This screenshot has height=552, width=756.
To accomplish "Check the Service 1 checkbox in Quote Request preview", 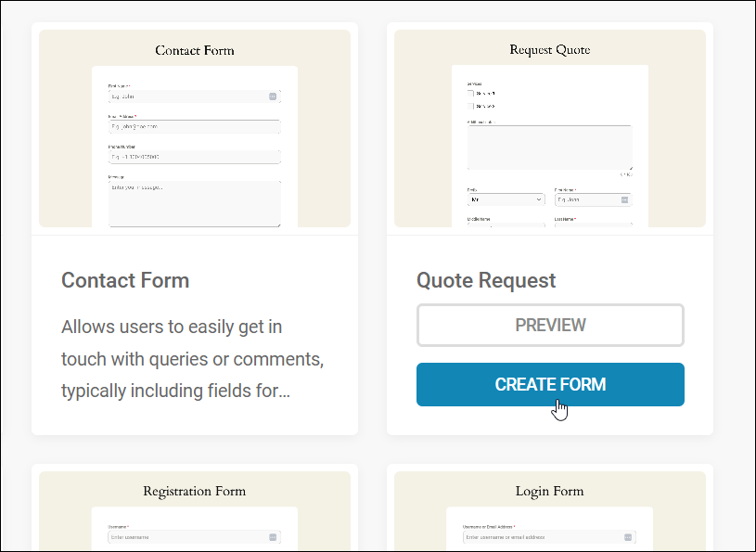I will point(470,93).
